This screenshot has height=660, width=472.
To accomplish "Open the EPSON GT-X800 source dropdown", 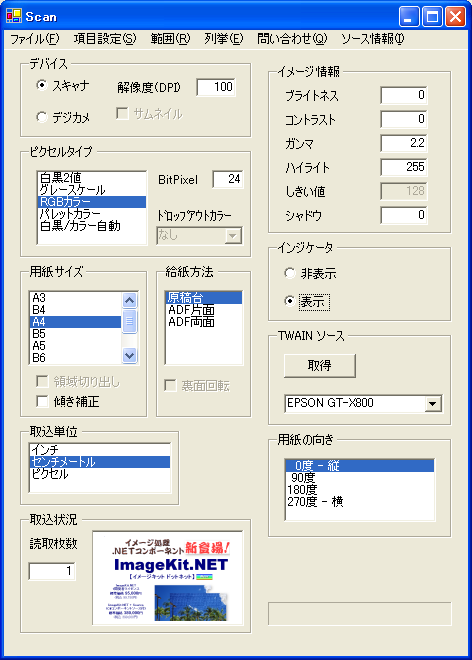I will point(432,404).
